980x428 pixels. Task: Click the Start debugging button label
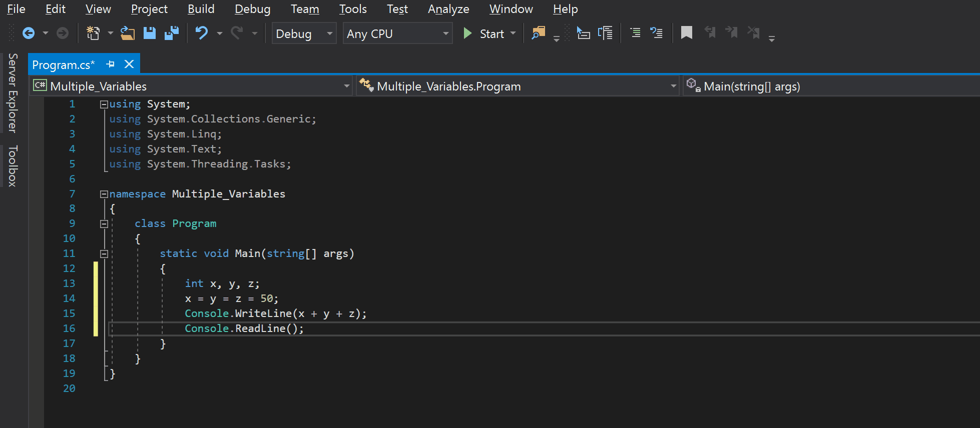coord(492,33)
